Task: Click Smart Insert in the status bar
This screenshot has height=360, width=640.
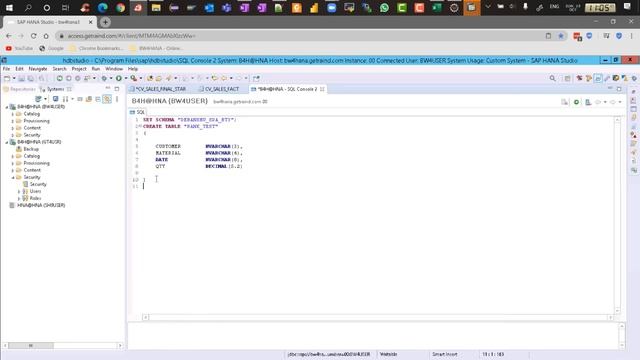Action: 445,354
